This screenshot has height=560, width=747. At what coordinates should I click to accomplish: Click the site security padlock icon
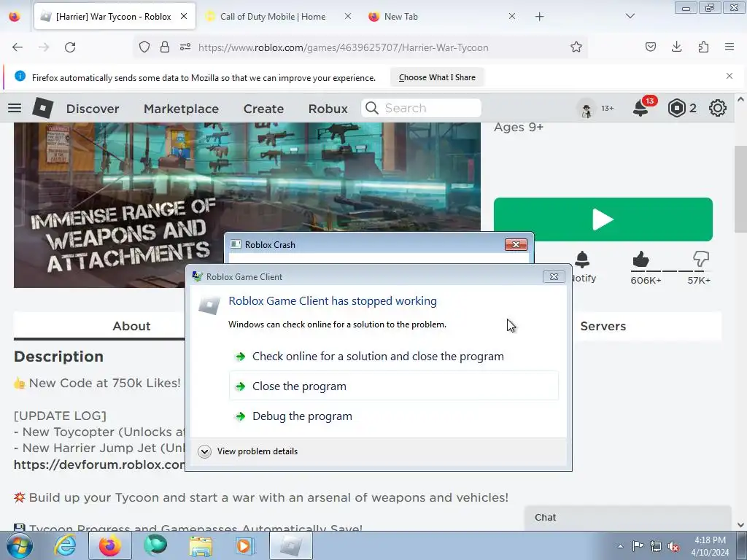coord(165,47)
